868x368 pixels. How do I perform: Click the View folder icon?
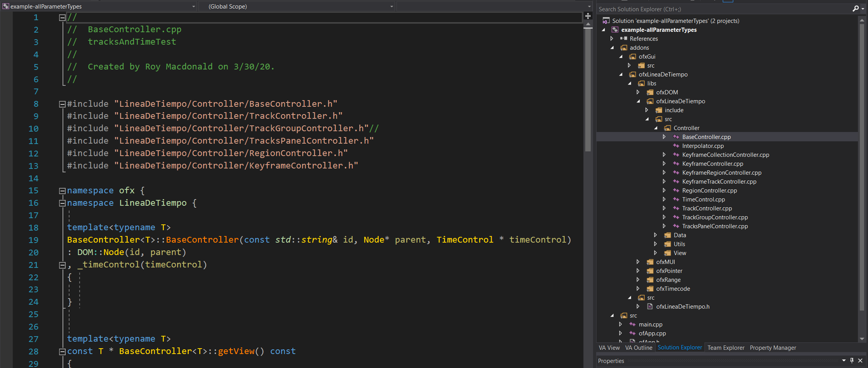pos(668,253)
